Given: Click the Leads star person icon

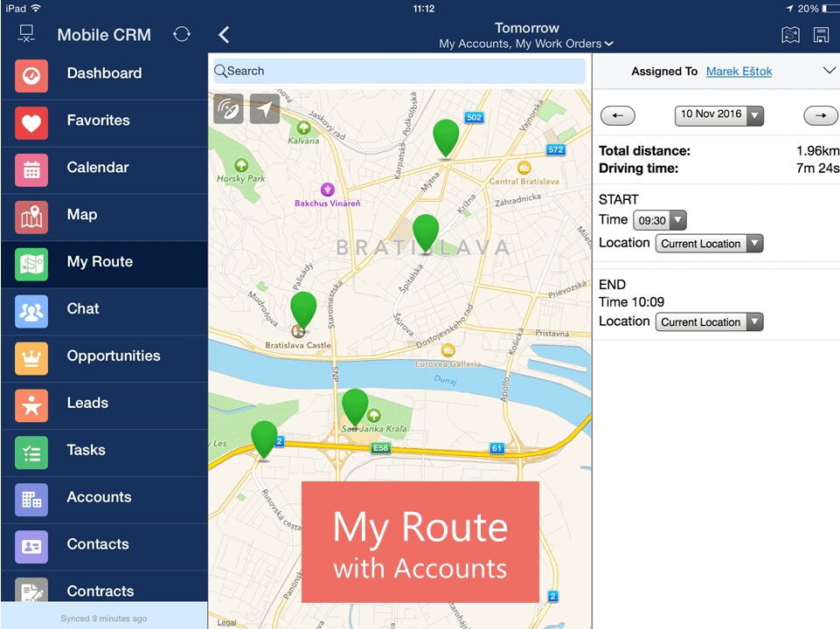Looking at the screenshot, I should tap(31, 405).
